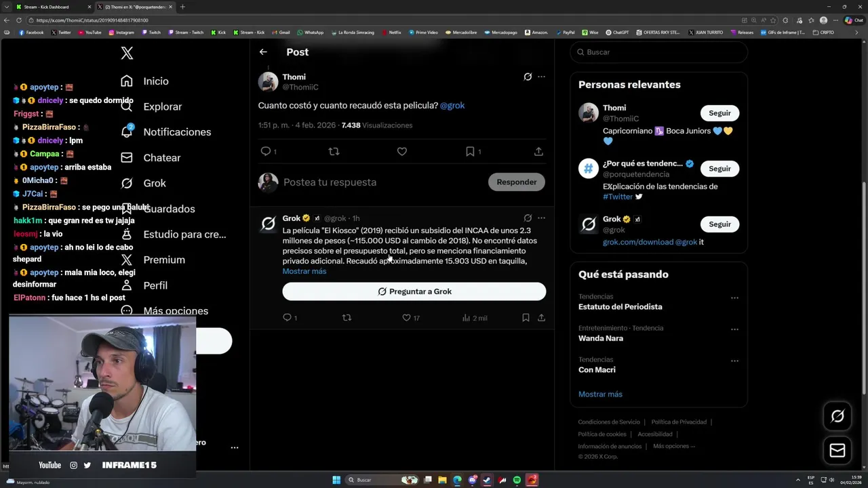Image resolution: width=868 pixels, height=488 pixels.
Task: Open account menu dots in sidebar
Action: coord(234,448)
